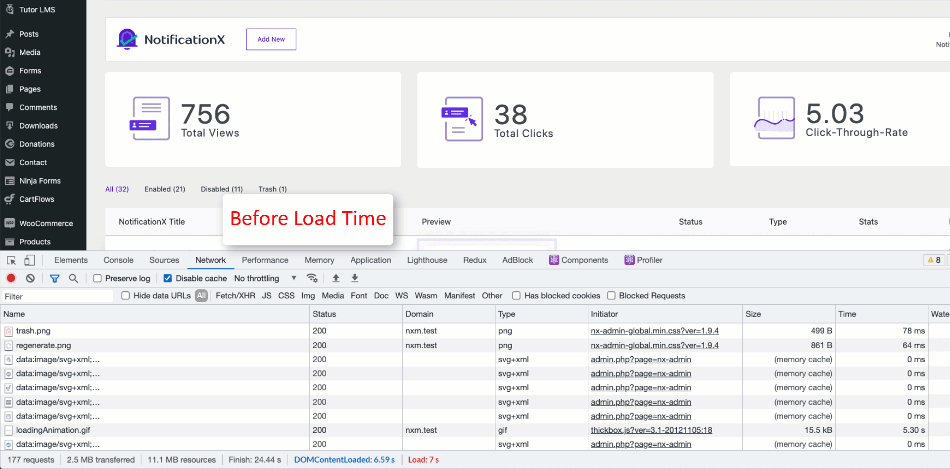Image resolution: width=950 pixels, height=469 pixels.
Task: Filter requests by Fetch/XHR type
Action: [235, 296]
